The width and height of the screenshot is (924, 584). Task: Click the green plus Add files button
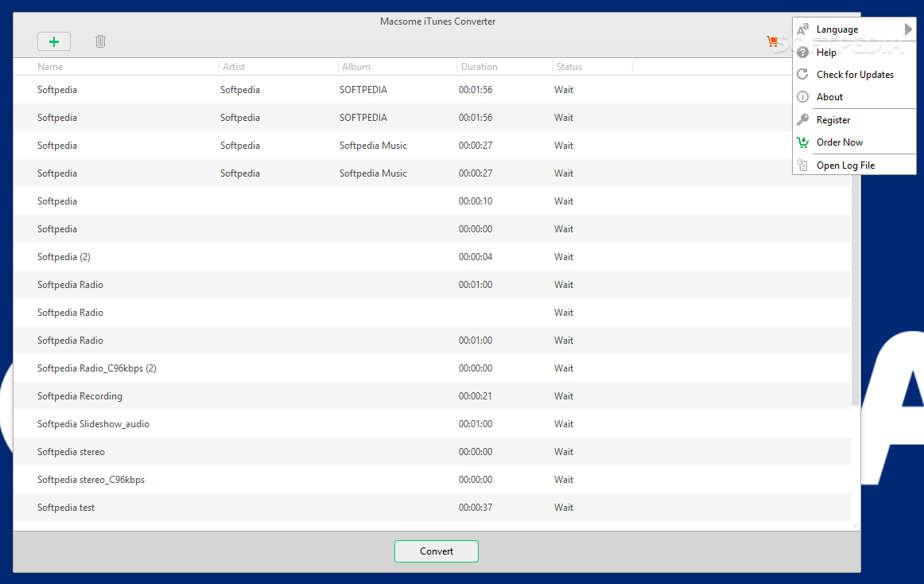[x=53, y=41]
